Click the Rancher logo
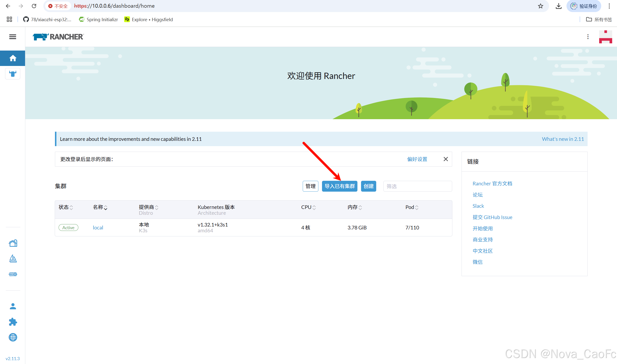The height and width of the screenshot is (364, 617). [58, 37]
